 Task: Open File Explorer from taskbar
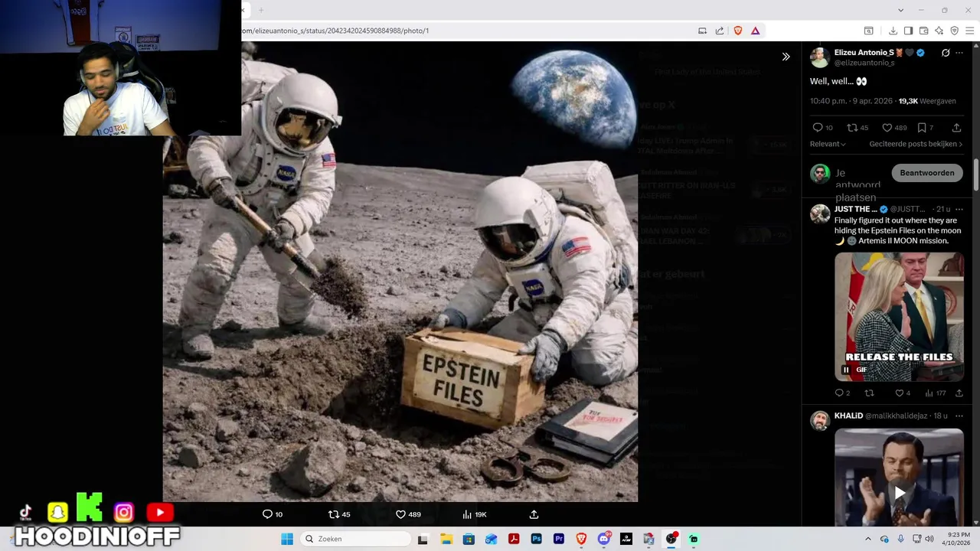pos(446,539)
